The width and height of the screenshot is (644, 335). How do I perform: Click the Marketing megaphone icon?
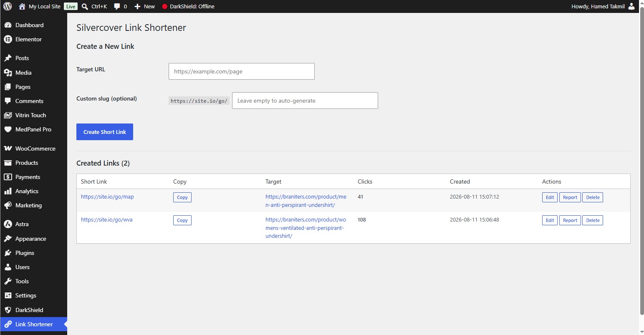[x=8, y=205]
